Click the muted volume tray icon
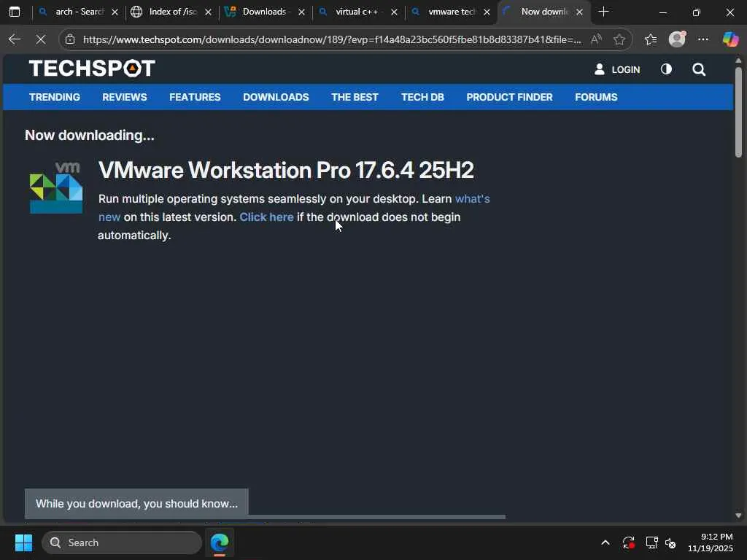The height and width of the screenshot is (560, 747). (x=670, y=542)
